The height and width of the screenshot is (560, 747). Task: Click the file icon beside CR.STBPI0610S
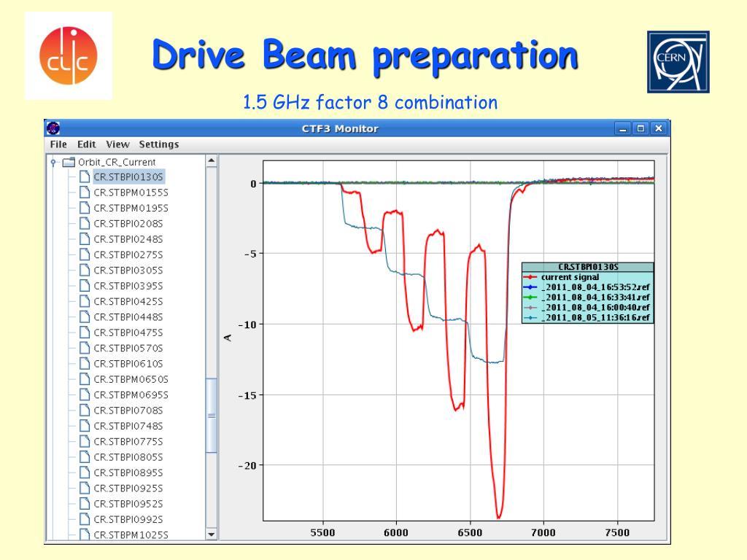pos(85,363)
